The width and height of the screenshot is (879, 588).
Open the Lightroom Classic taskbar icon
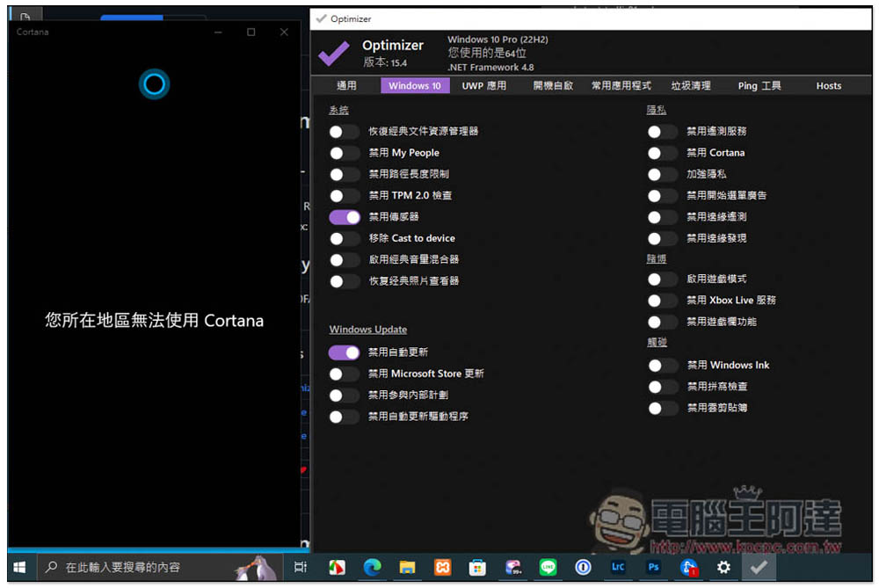tap(618, 567)
